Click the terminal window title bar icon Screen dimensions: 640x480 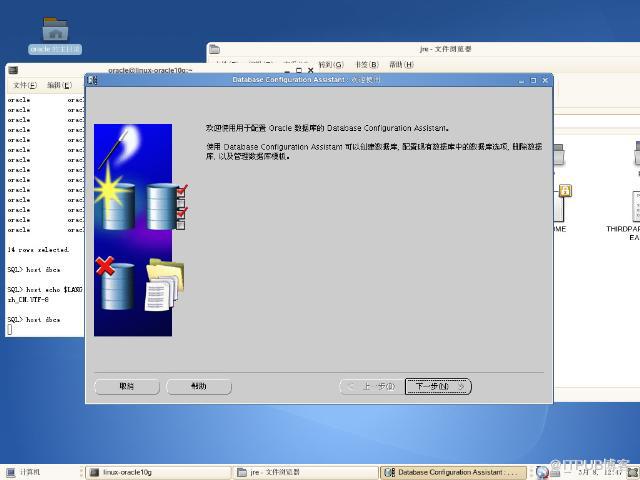coord(13,70)
